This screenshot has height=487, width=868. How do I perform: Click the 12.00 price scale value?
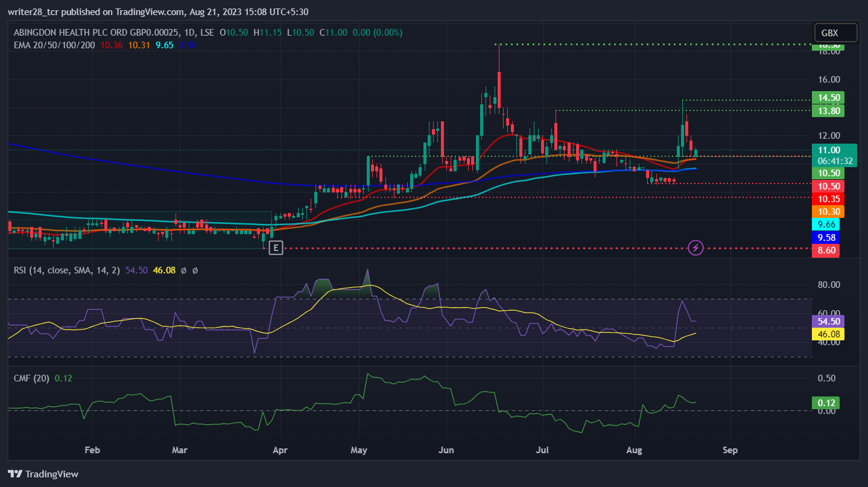point(829,135)
